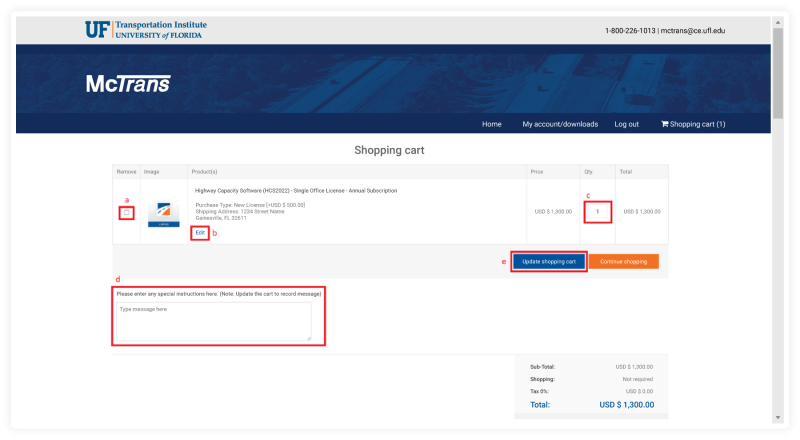
Task: Click the special instructions message box
Action: pyautogui.click(x=214, y=322)
